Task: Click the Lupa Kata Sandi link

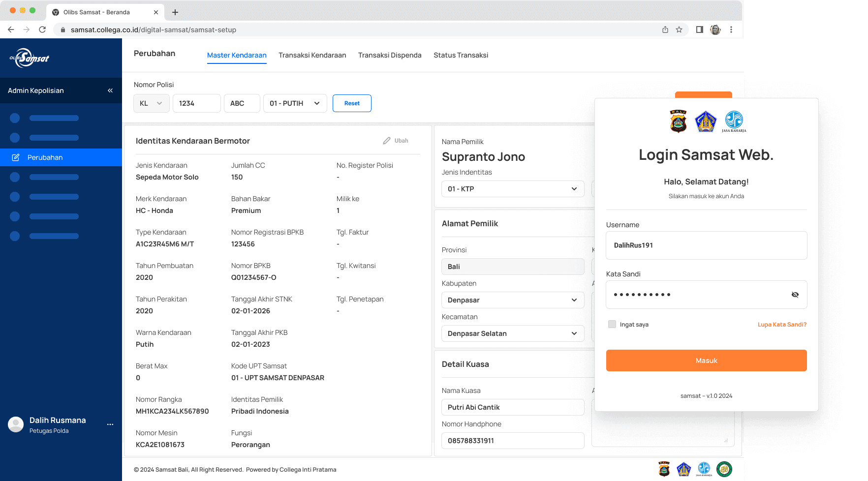Action: [x=782, y=324]
